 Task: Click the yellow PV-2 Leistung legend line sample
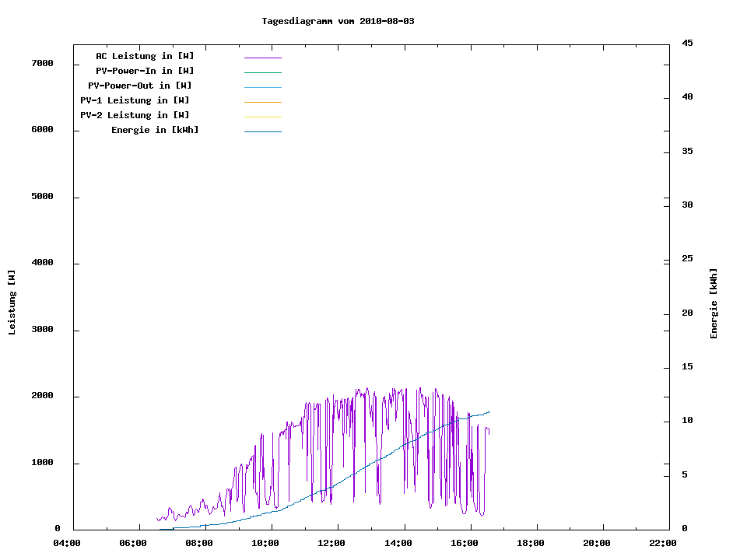(262, 117)
